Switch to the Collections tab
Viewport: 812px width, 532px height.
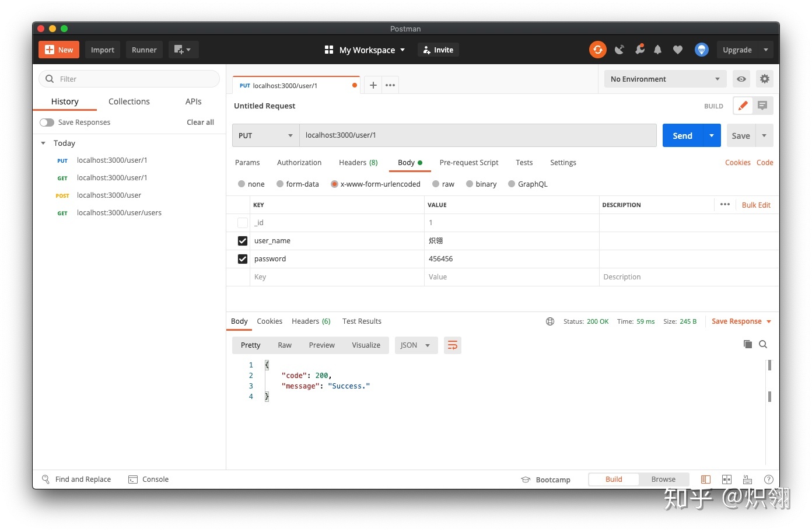(x=129, y=101)
